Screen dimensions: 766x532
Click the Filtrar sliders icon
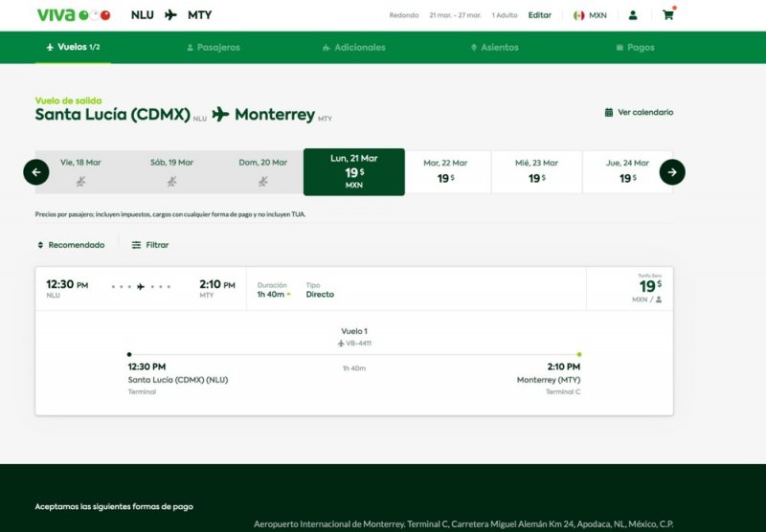point(137,245)
